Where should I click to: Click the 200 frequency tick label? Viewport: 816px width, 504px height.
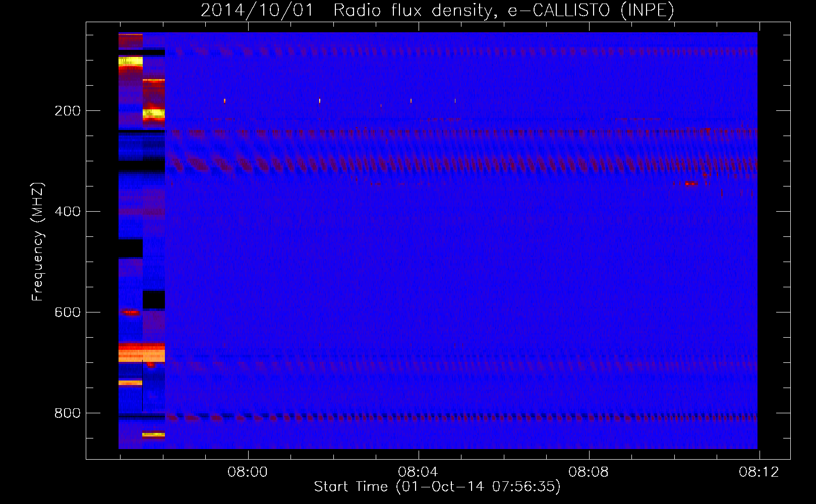[x=68, y=111]
